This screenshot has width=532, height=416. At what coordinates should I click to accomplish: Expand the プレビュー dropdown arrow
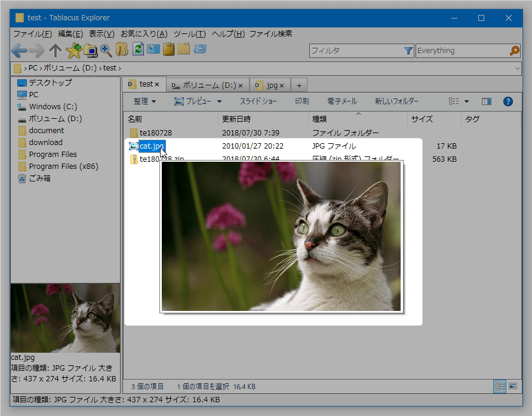[x=219, y=101]
